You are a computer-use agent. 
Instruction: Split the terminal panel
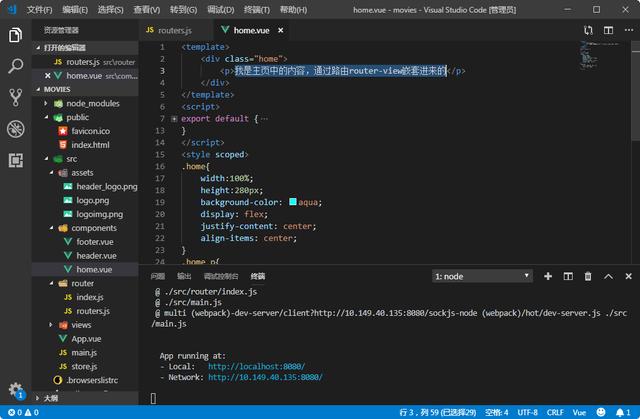[x=568, y=276]
